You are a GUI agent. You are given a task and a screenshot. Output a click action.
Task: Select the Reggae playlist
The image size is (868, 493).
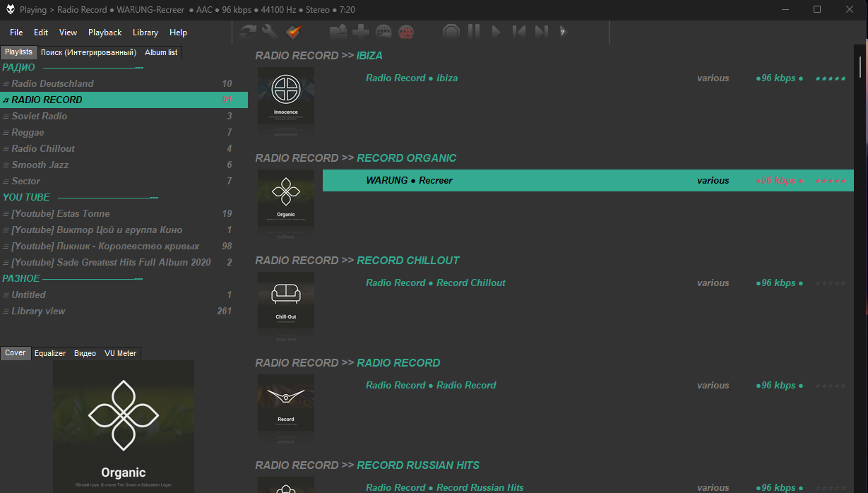pyautogui.click(x=124, y=132)
